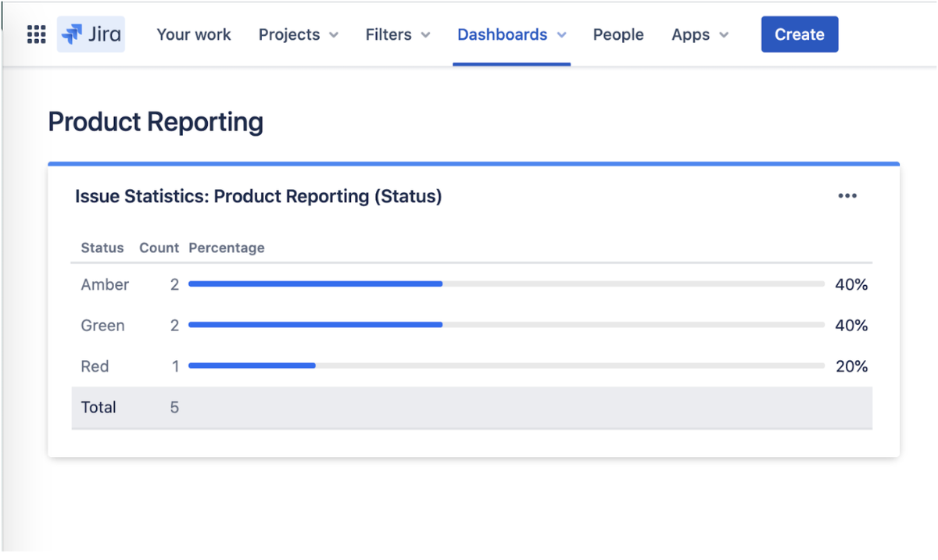Expand the Filters dropdown chevron
Image resolution: width=938 pixels, height=560 pixels.
click(x=425, y=35)
